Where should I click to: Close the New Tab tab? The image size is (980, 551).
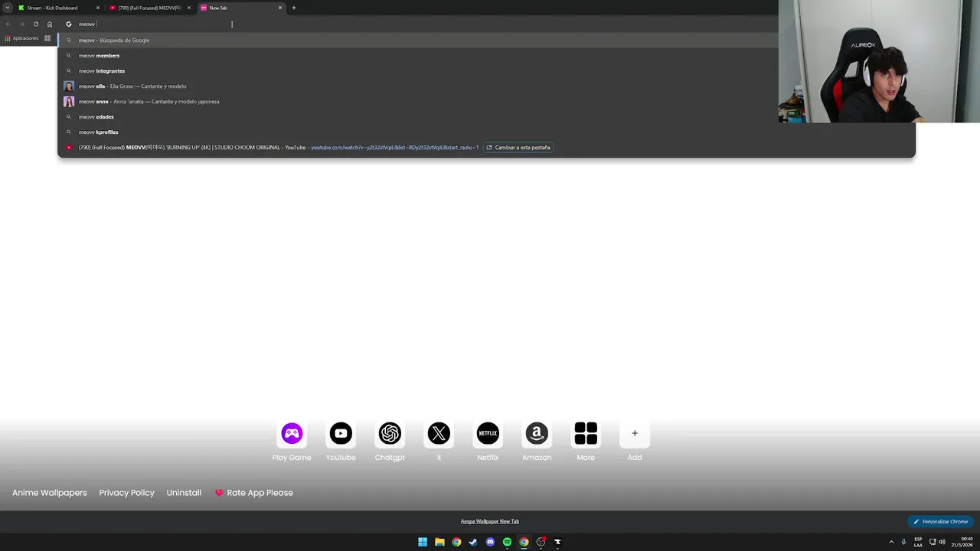pyautogui.click(x=279, y=8)
